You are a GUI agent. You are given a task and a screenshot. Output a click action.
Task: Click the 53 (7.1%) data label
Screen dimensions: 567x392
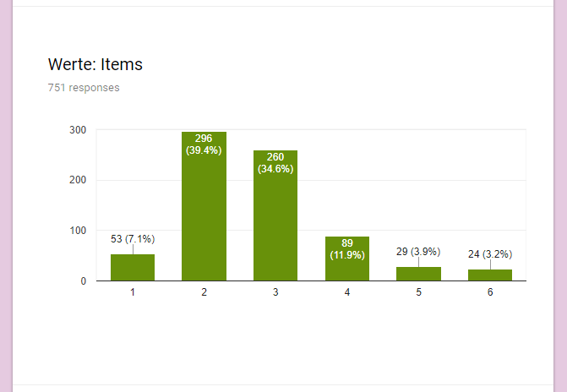[x=133, y=239]
